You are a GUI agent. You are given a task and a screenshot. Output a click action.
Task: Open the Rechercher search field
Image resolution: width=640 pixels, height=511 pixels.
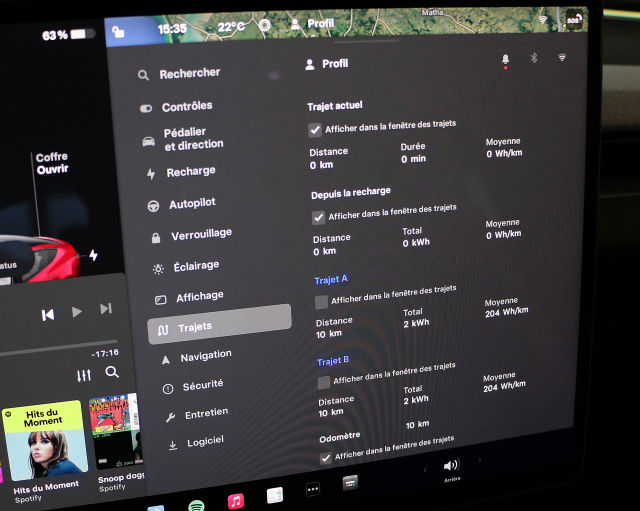(x=189, y=73)
